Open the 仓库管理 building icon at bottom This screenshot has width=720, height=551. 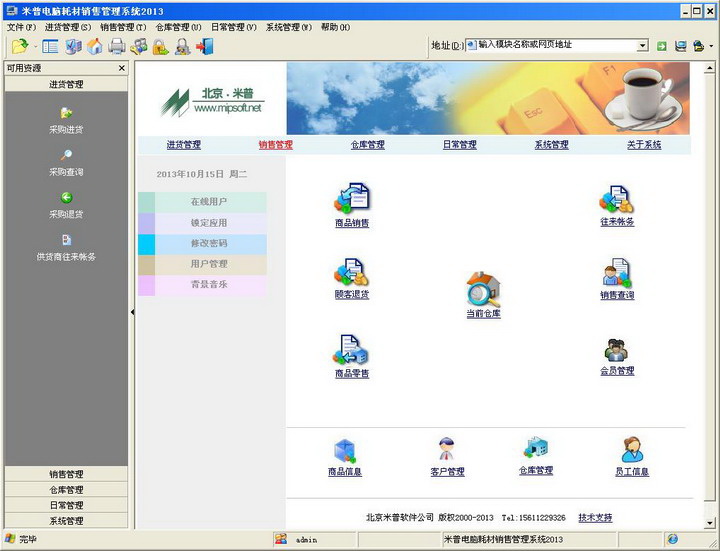pos(535,448)
